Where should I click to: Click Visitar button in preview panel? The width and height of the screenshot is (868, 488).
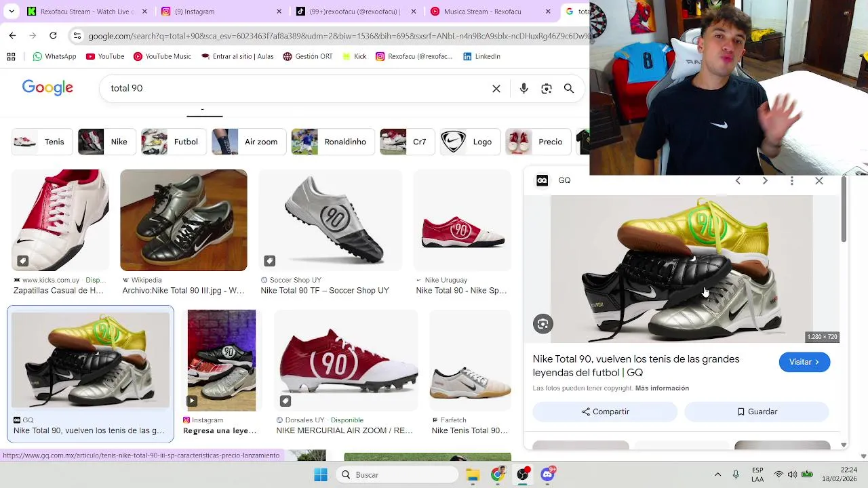(804, 362)
